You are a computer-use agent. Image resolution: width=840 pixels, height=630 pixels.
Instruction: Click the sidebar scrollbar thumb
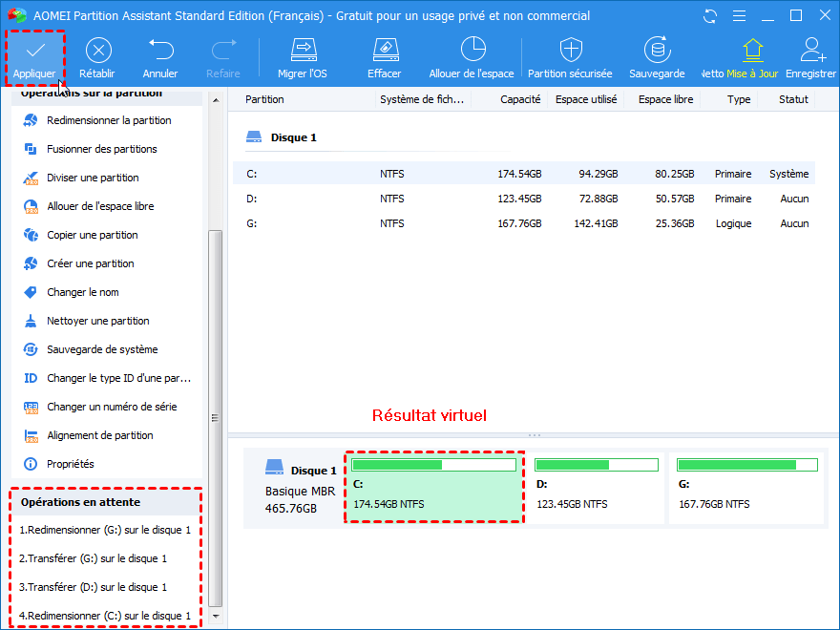pyautogui.click(x=216, y=418)
